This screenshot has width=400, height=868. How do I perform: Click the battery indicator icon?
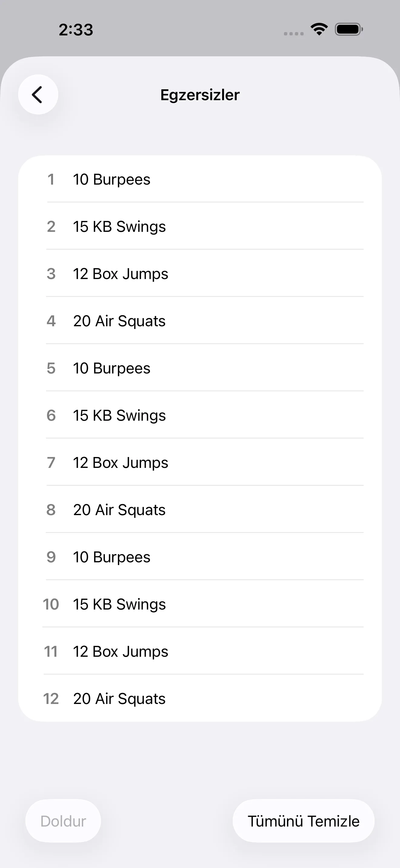point(348,29)
